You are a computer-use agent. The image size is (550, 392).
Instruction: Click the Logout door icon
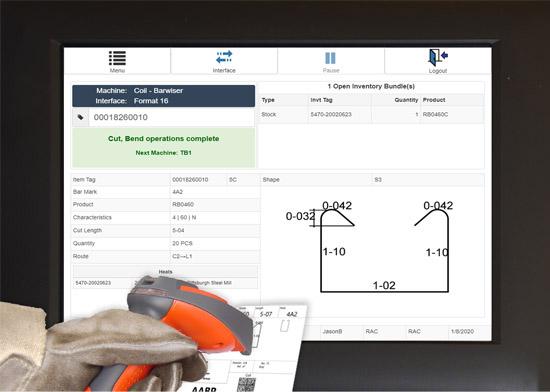coord(438,57)
